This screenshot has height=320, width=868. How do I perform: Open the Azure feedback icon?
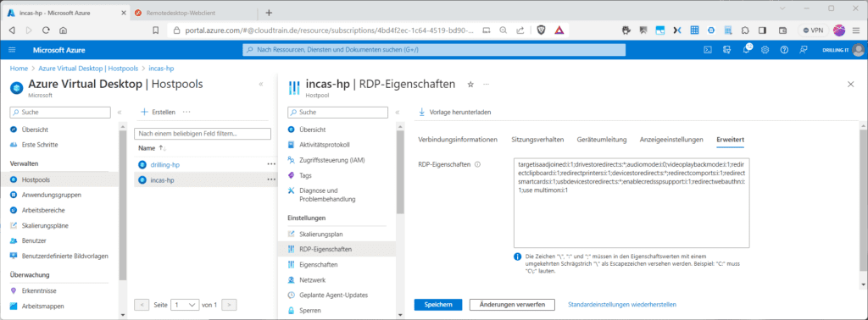pos(804,50)
